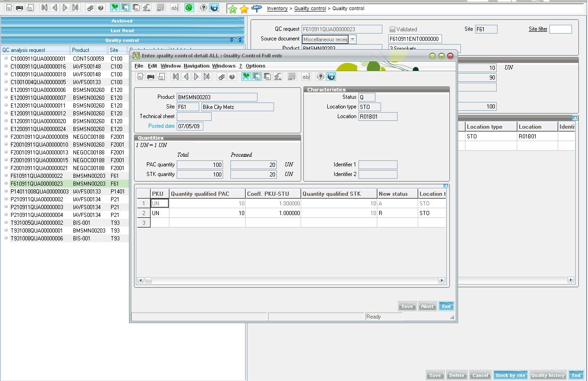Click the scissors tools icon in main toolbar

click(x=115, y=8)
